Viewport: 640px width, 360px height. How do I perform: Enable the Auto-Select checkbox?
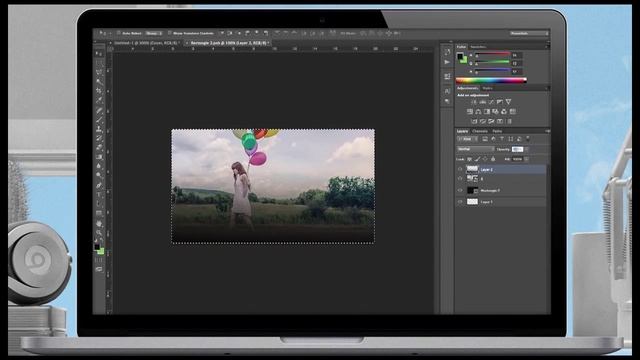pyautogui.click(x=118, y=33)
